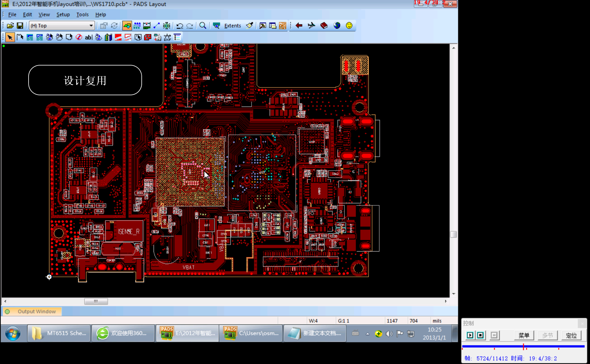Viewport: 590px width, 364px height.
Task: Switch to 新建文本文档 taskbar window
Action: coord(315,333)
